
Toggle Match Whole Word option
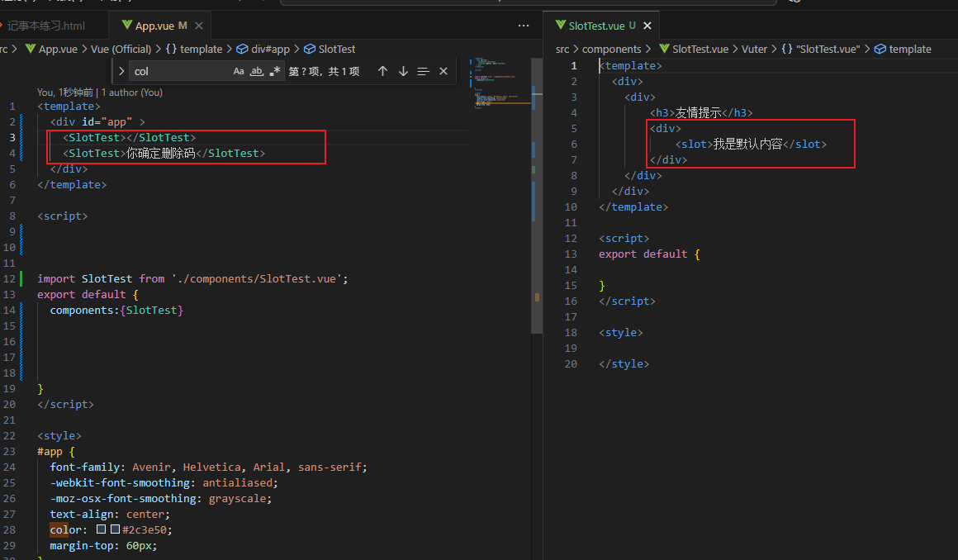click(257, 72)
